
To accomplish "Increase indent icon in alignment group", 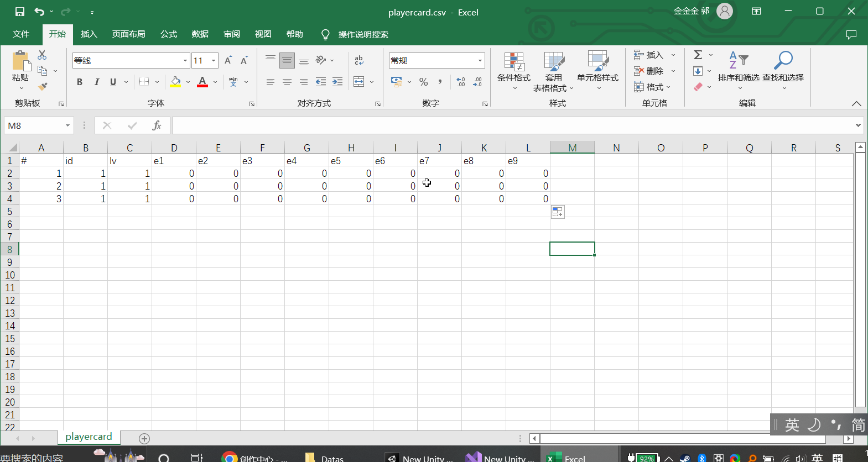I will coord(337,82).
